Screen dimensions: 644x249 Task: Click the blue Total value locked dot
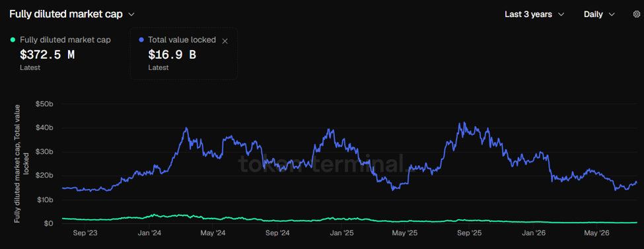tap(141, 40)
